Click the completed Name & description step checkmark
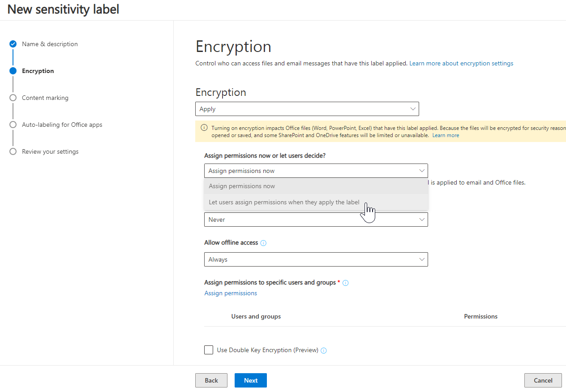566x392 pixels. [13, 44]
